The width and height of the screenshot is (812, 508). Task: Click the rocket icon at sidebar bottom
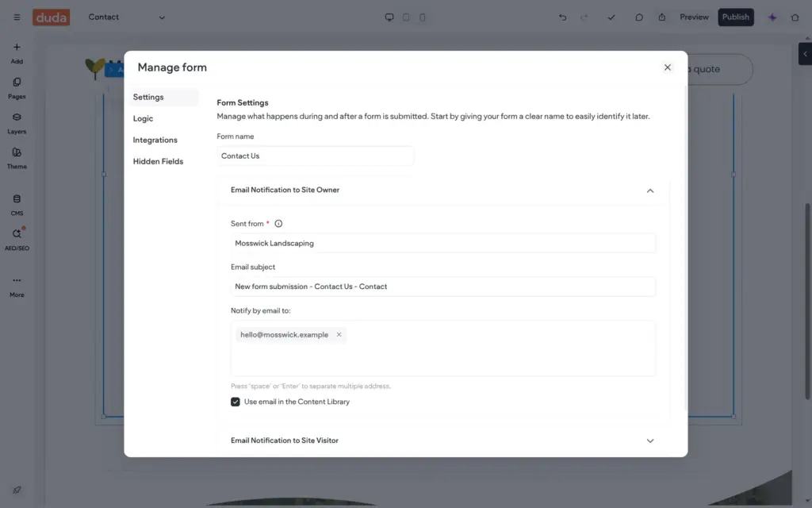click(17, 490)
